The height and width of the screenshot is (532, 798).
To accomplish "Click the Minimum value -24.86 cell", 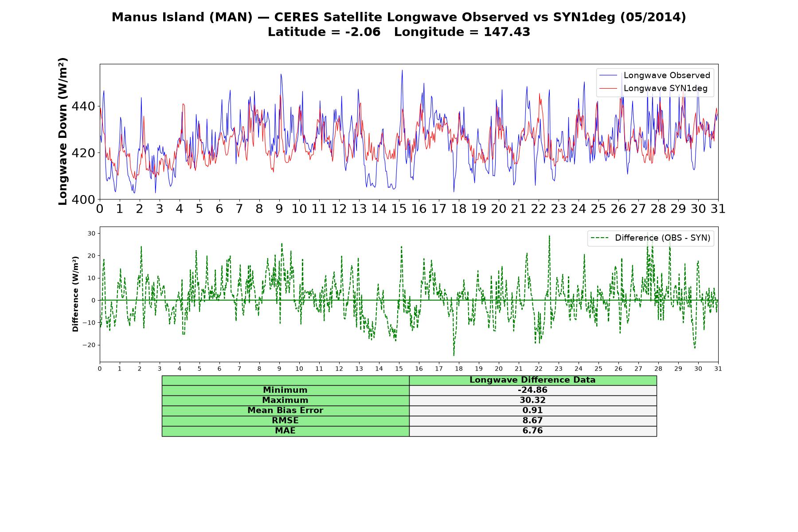I will point(532,390).
